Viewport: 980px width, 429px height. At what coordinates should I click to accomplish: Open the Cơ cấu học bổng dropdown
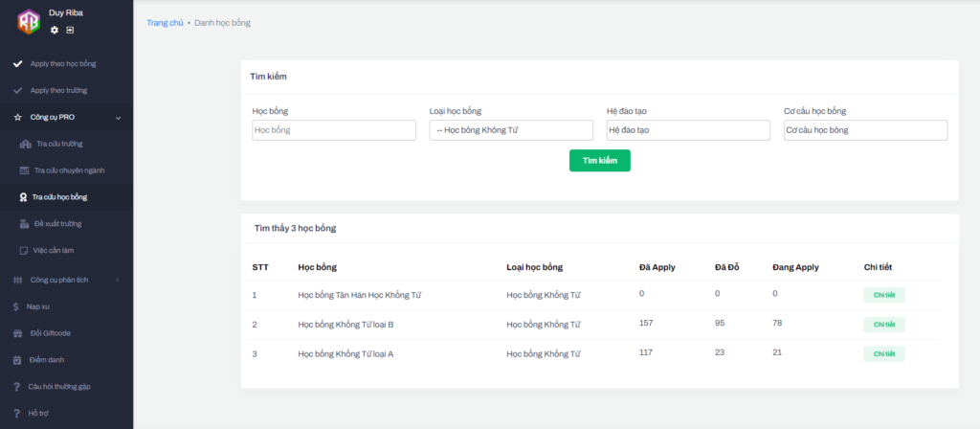point(865,130)
